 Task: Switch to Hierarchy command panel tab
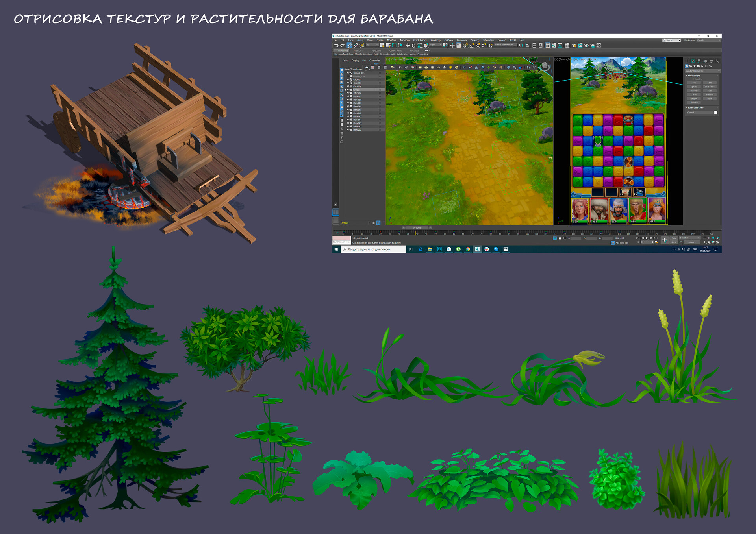699,61
